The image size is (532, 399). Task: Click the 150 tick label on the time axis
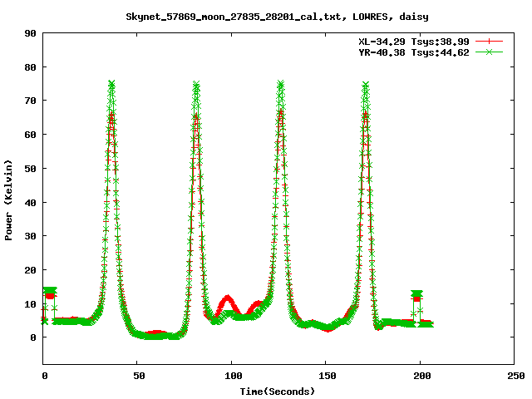(x=327, y=376)
